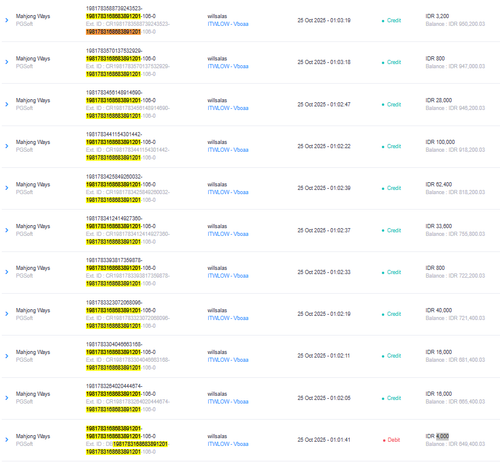Open ITWLOW - Vboaa link in 01:02:11 row
Viewport: 500px width, 467px height.
[x=228, y=360]
